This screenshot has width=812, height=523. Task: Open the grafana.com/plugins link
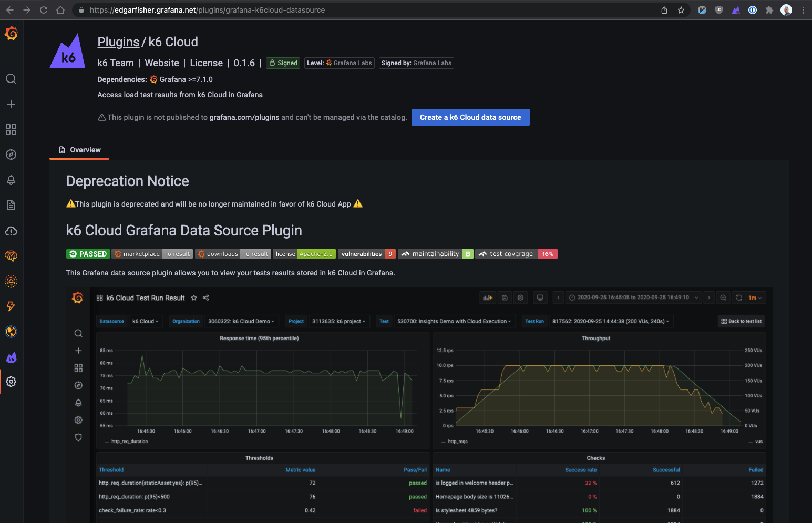coord(244,117)
